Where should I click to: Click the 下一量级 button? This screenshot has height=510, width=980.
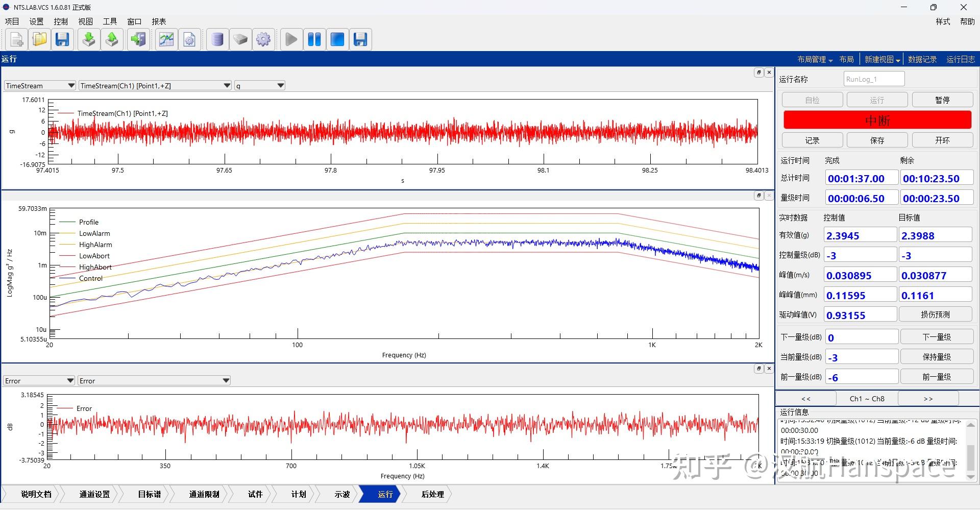pyautogui.click(x=936, y=337)
